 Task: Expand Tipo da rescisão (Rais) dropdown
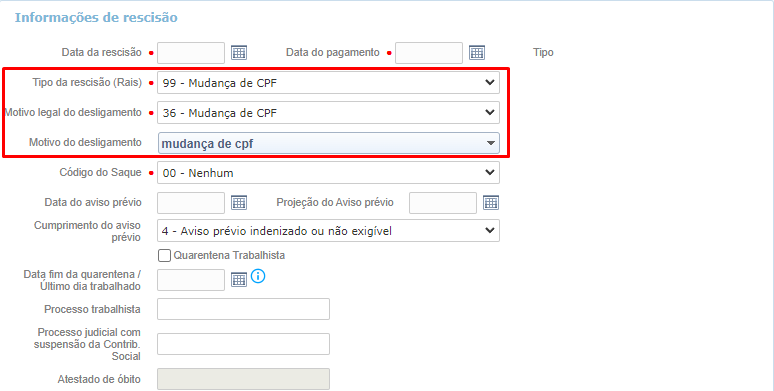[x=328, y=83]
